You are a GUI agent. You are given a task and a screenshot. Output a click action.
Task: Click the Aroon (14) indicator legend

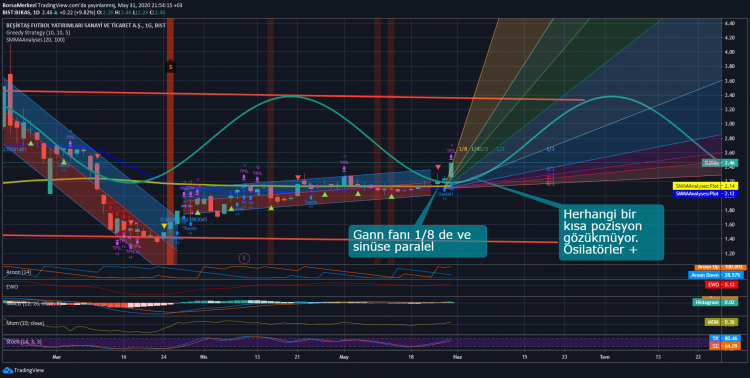18,272
